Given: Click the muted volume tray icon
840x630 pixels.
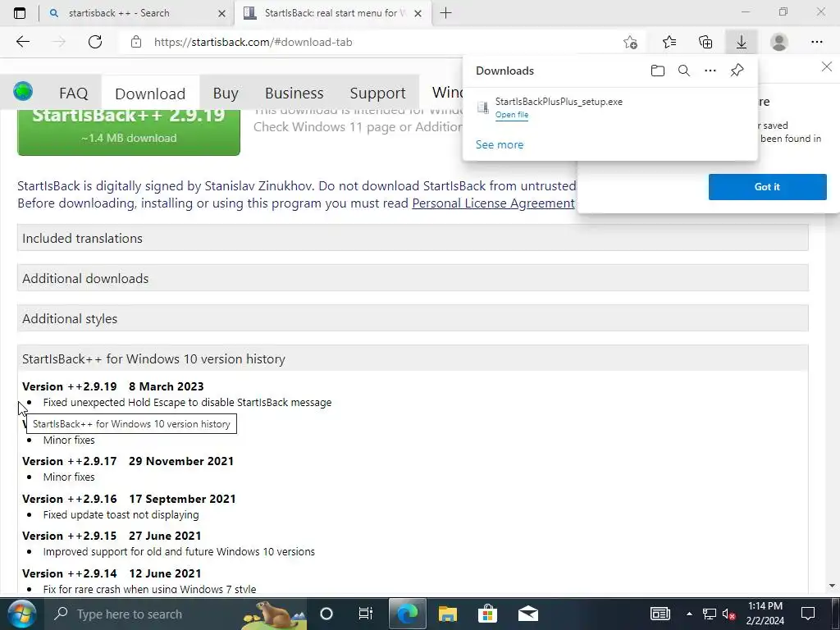Looking at the screenshot, I should pos(729,614).
